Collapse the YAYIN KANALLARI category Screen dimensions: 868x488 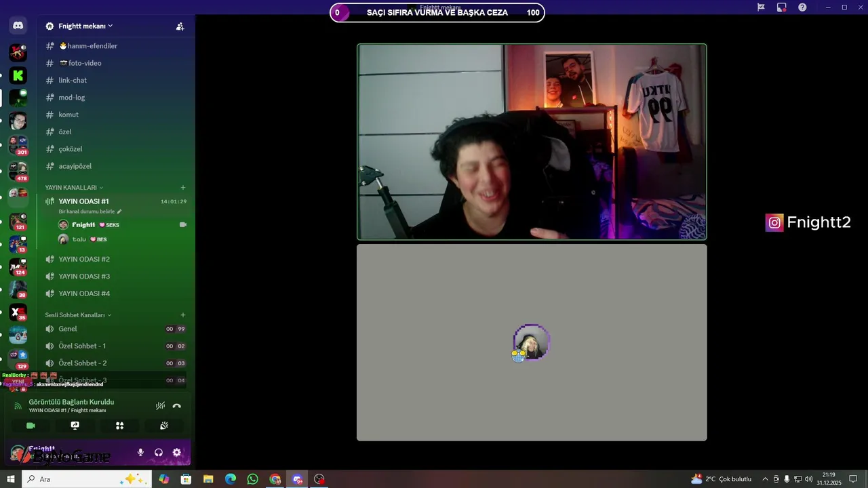pyautogui.click(x=74, y=187)
